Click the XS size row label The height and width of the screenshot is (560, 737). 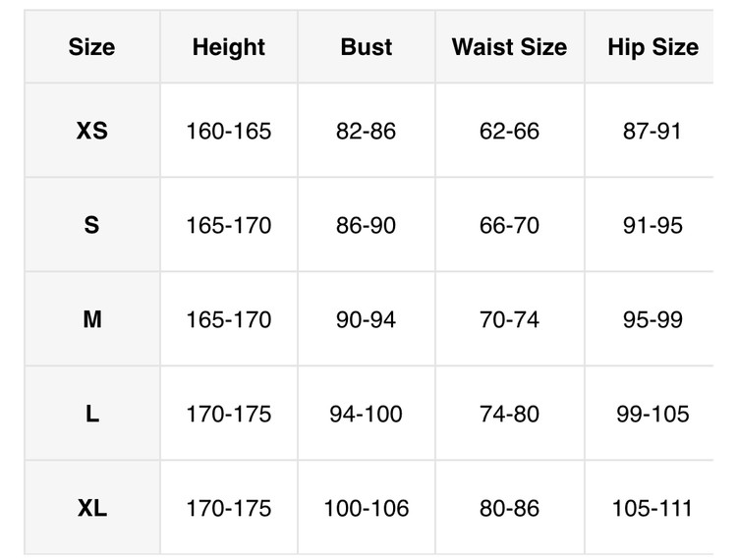pos(91,131)
